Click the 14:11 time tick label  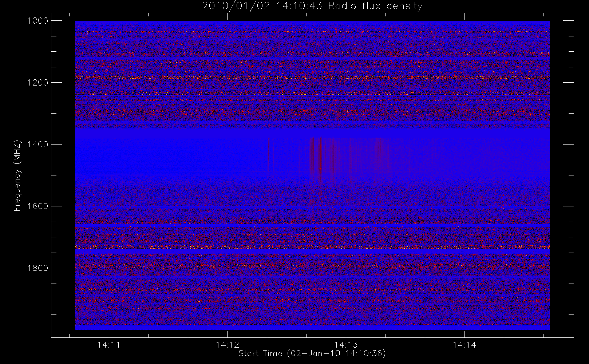109,345
